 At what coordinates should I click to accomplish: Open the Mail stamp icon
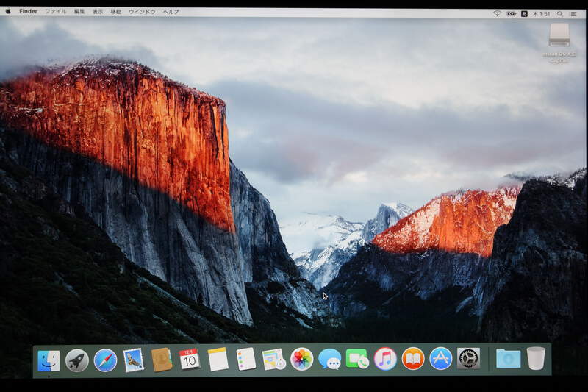133,360
